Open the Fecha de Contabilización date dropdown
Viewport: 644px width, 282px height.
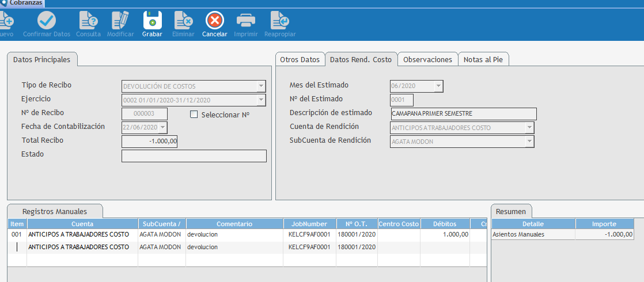pyautogui.click(x=162, y=127)
